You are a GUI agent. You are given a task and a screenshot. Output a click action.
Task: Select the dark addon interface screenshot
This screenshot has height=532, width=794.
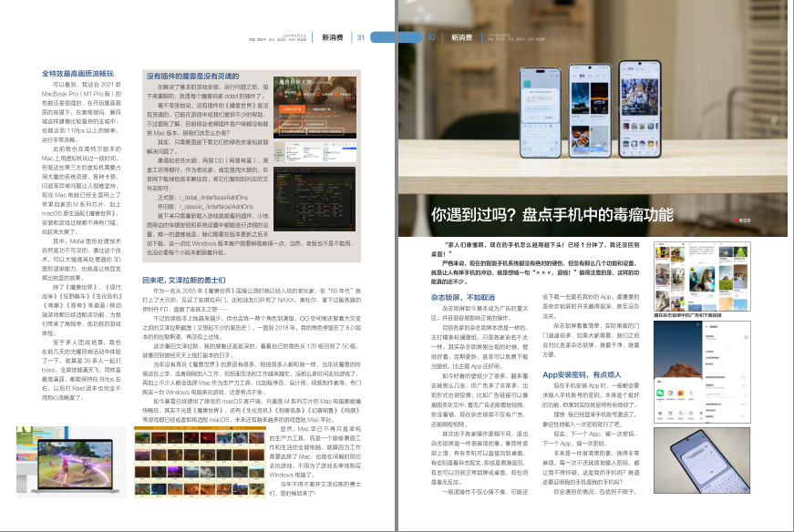pyautogui.click(x=315, y=199)
